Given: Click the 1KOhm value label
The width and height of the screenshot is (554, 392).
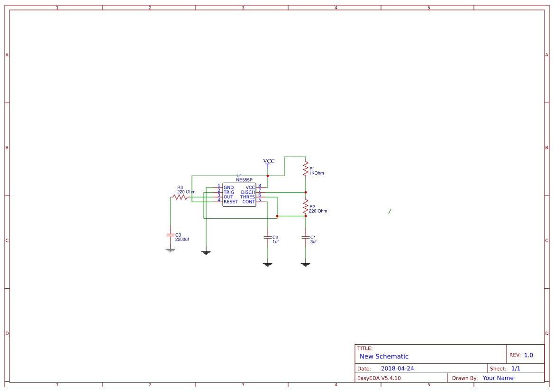Looking at the screenshot, I should point(317,173).
